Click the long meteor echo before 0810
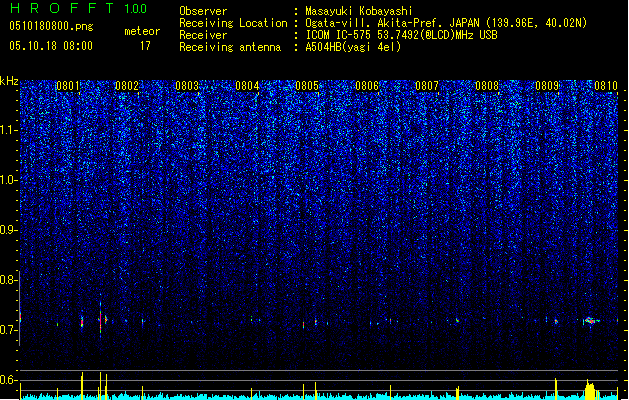 point(591,321)
